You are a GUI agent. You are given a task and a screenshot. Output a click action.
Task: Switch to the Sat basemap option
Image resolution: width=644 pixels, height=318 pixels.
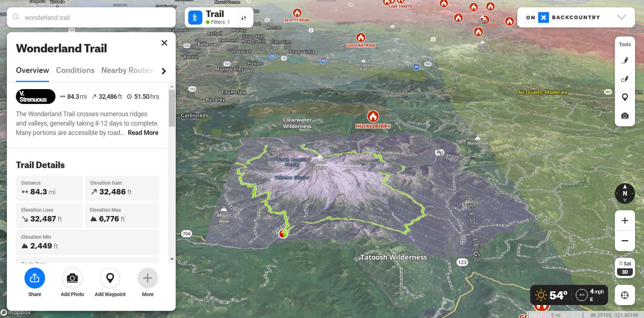pos(625,264)
